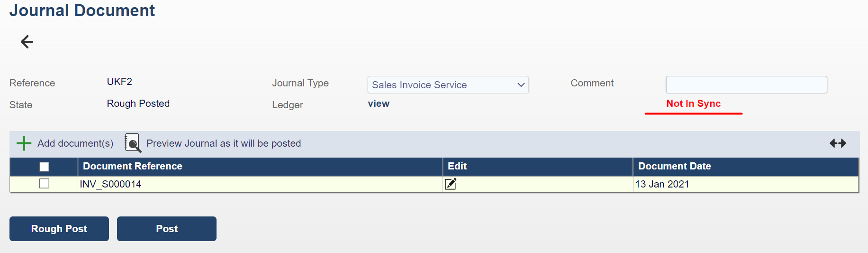Sort by Document Reference column header
The height and width of the screenshot is (253, 868).
point(133,167)
